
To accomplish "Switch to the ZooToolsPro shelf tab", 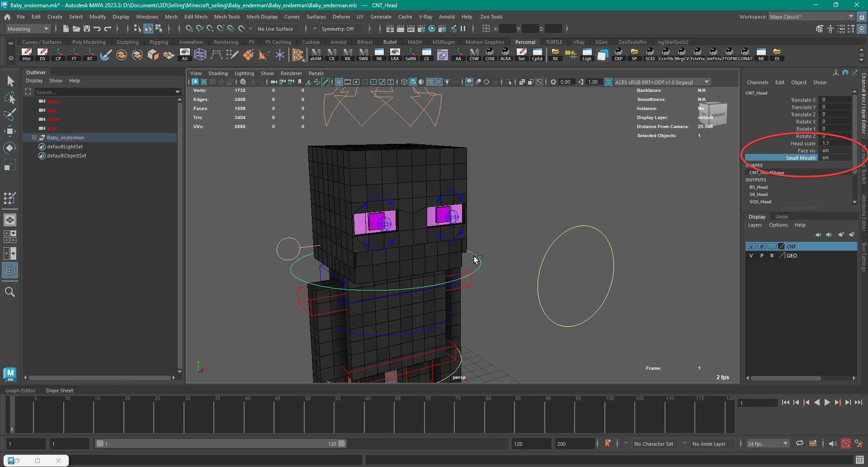I will point(632,42).
